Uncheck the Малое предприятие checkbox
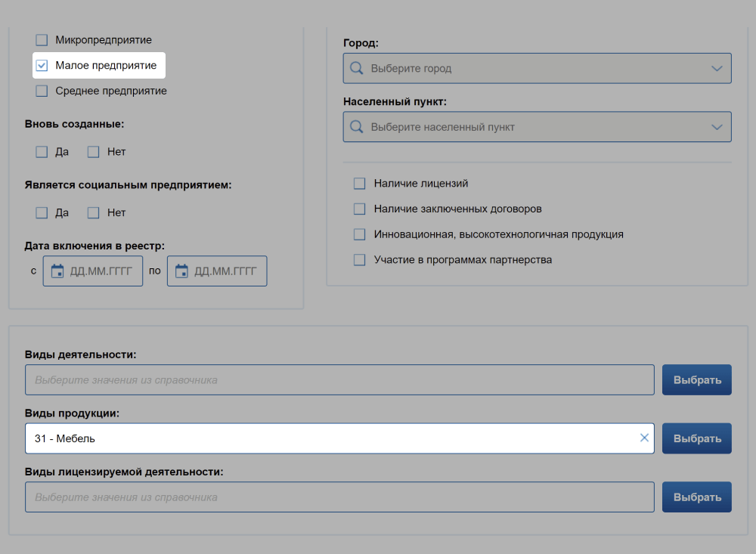This screenshot has height=554, width=756. [x=42, y=66]
